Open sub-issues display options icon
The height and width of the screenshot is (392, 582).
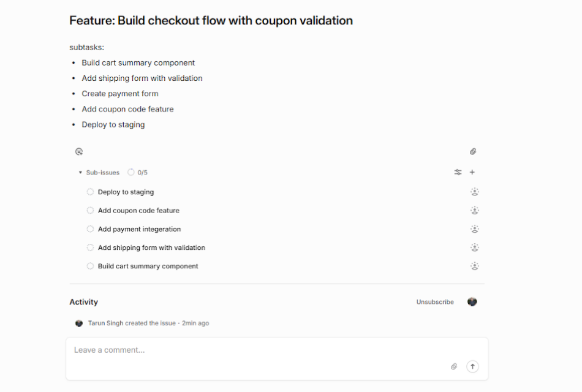[458, 173]
